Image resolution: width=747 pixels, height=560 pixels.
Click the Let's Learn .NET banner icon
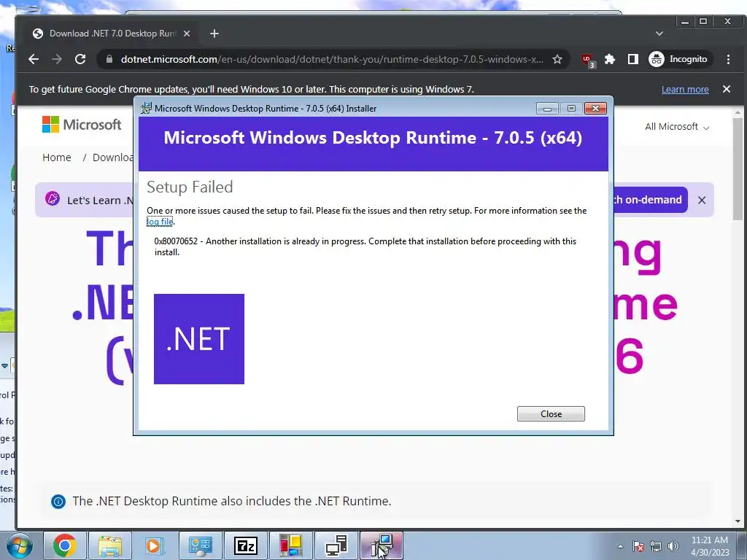tap(53, 198)
